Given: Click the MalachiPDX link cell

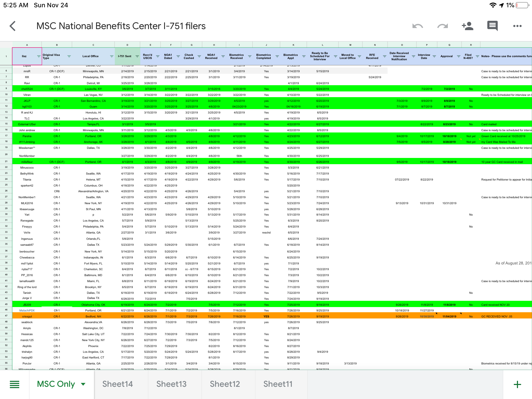Looking at the screenshot, I should point(27,310).
